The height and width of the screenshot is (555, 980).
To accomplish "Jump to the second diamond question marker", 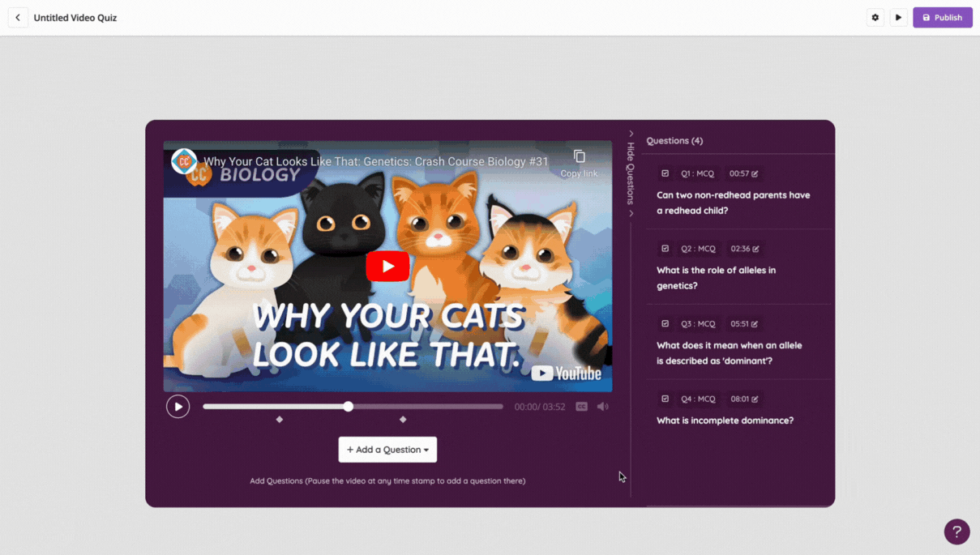I will [x=403, y=420].
